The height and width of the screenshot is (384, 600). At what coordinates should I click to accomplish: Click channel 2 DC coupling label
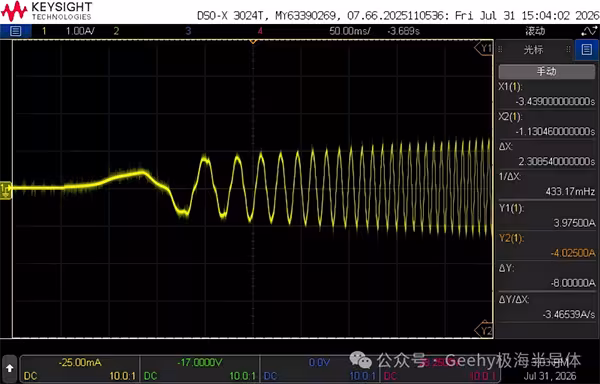(x=151, y=376)
